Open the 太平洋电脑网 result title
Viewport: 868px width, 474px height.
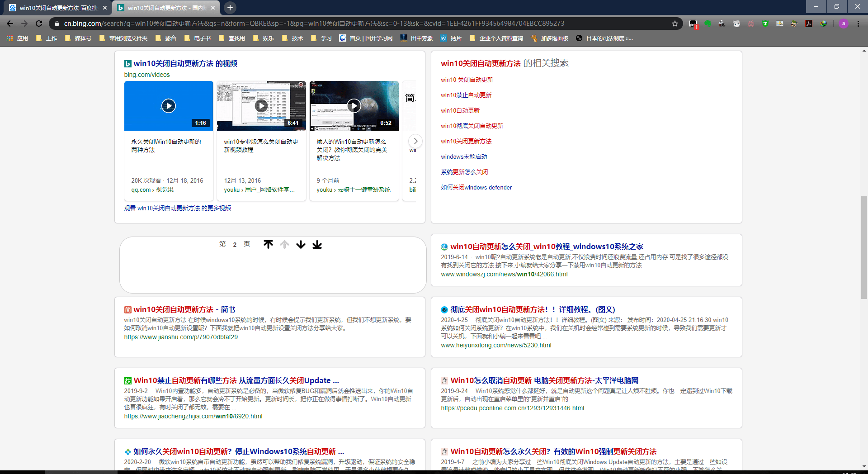coord(544,381)
